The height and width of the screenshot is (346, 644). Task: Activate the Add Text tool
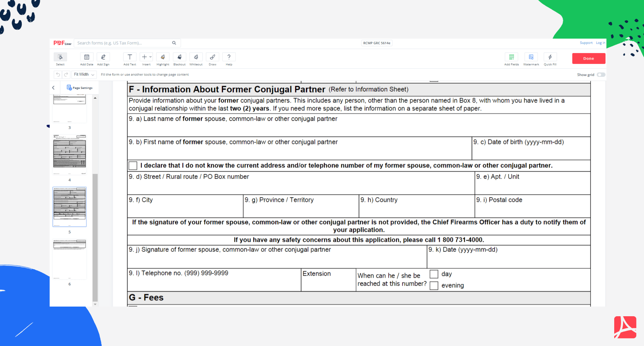coord(130,57)
